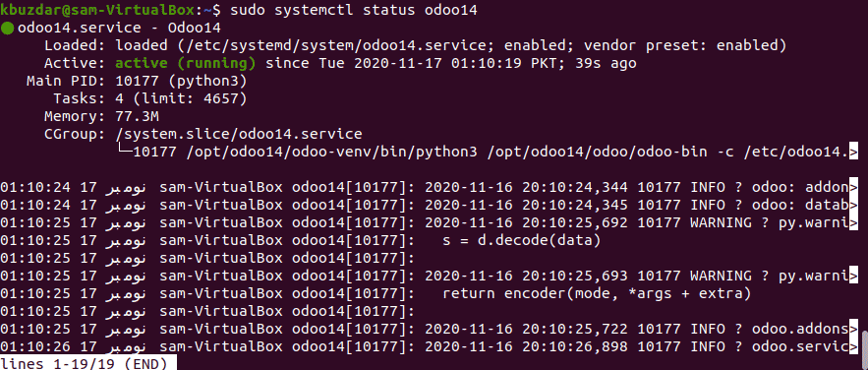Click the truncation arrow after 'odoo: datab'
The image size is (868, 370).
click(x=853, y=205)
